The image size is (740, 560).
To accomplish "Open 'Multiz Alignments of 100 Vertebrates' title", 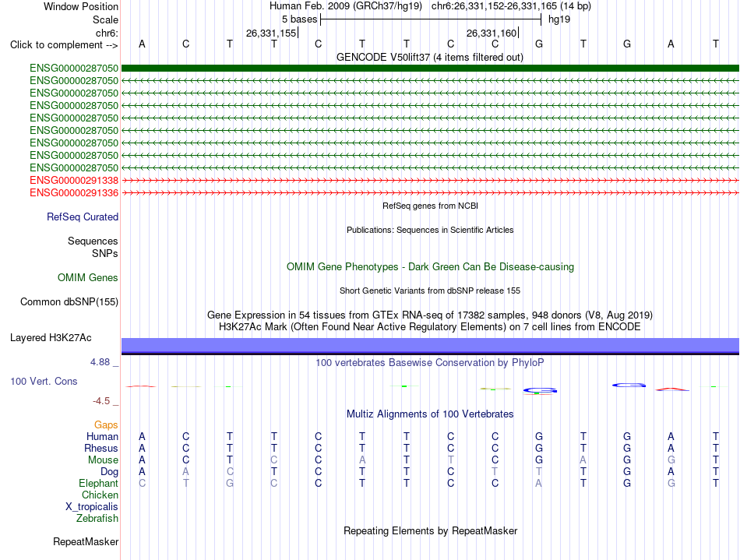I will pyautogui.click(x=430, y=414).
